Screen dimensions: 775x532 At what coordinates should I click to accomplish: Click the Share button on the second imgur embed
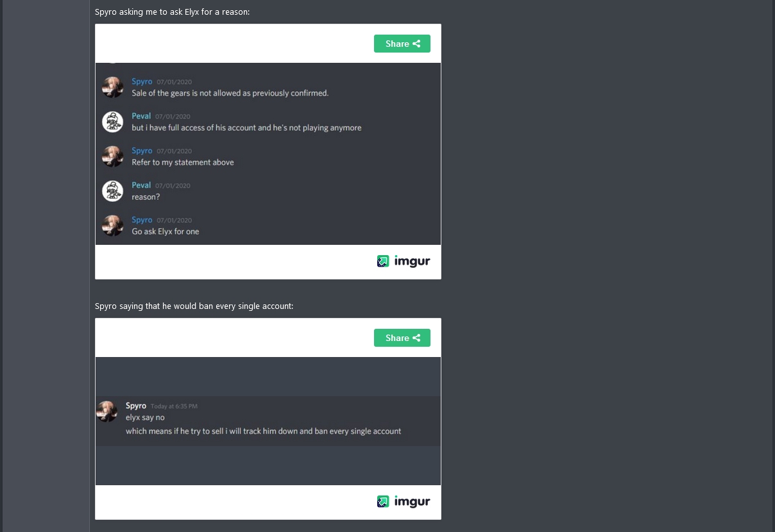[x=402, y=338]
